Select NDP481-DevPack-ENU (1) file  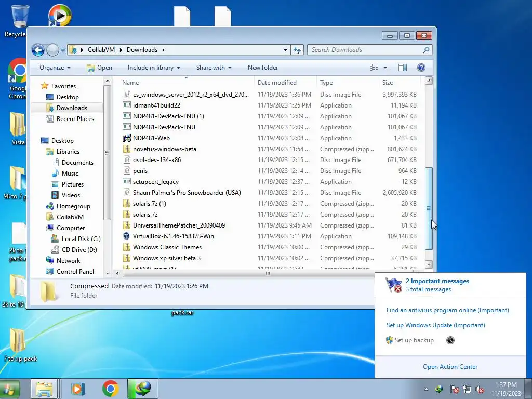pyautogui.click(x=168, y=116)
